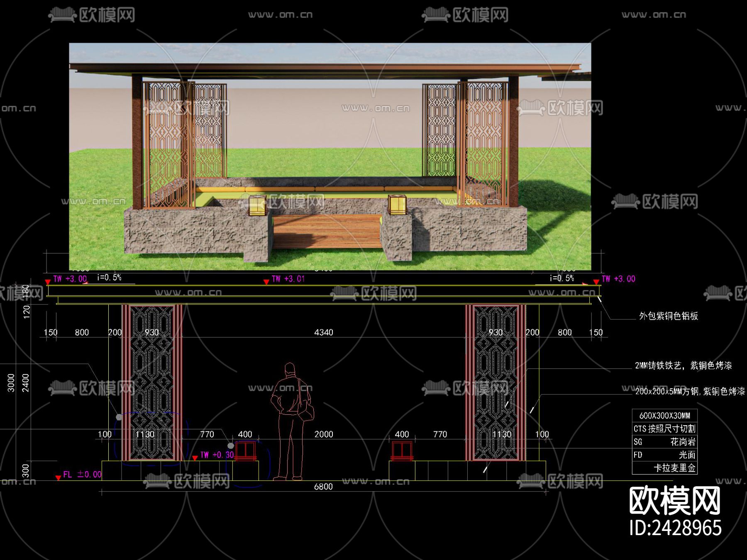Click the 'FL ±0.00' floor level label
747x560 pixels.
coord(82,474)
